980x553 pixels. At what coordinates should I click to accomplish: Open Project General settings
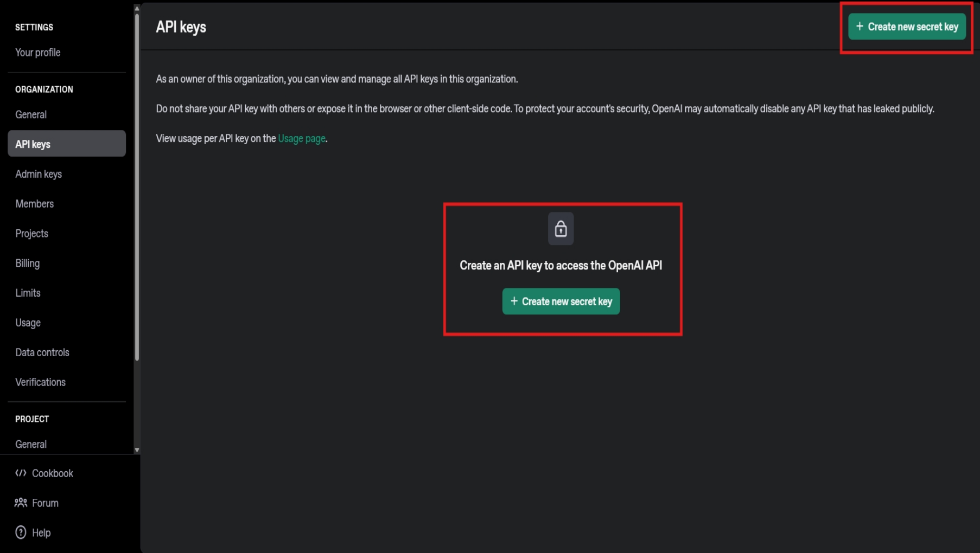point(31,445)
